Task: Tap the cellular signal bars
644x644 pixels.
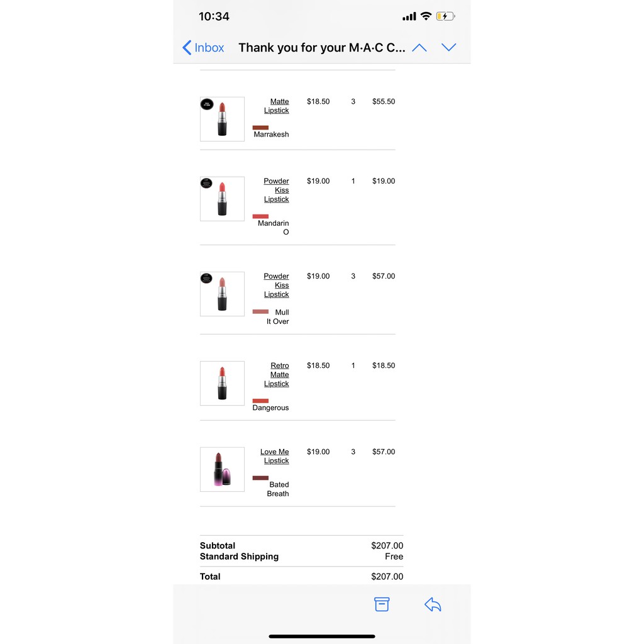Action: click(x=409, y=16)
